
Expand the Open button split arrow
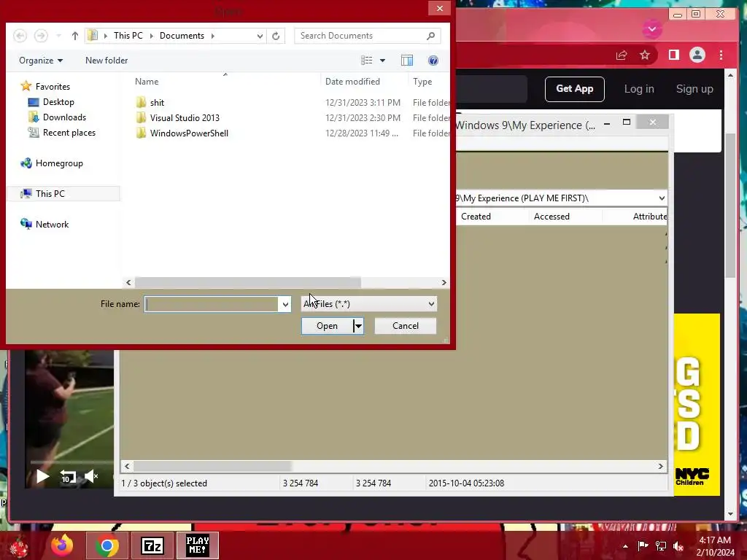click(x=358, y=326)
